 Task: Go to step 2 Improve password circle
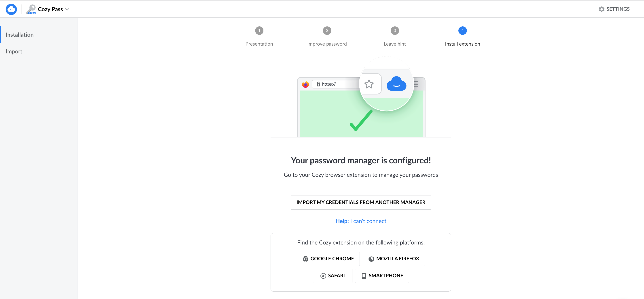[x=327, y=30]
